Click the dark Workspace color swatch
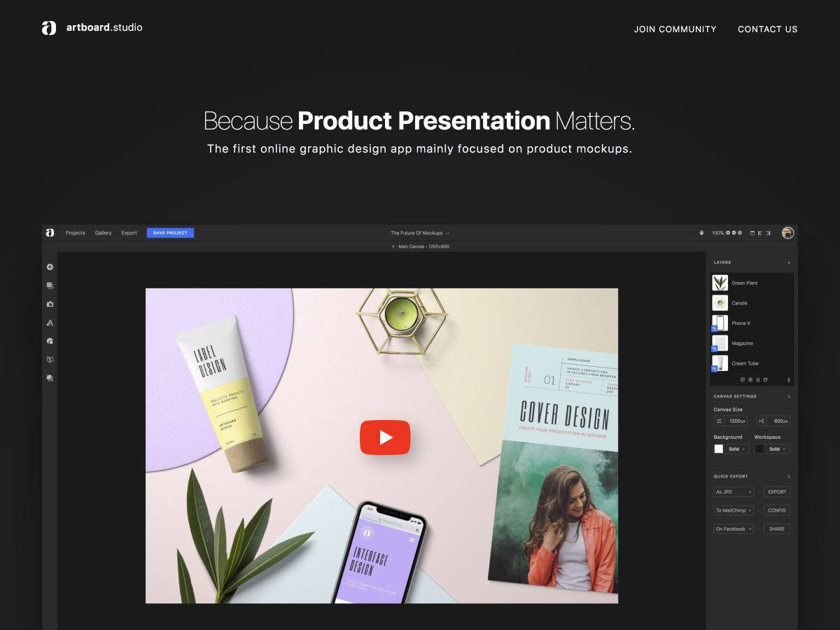This screenshot has height=630, width=840. point(759,449)
